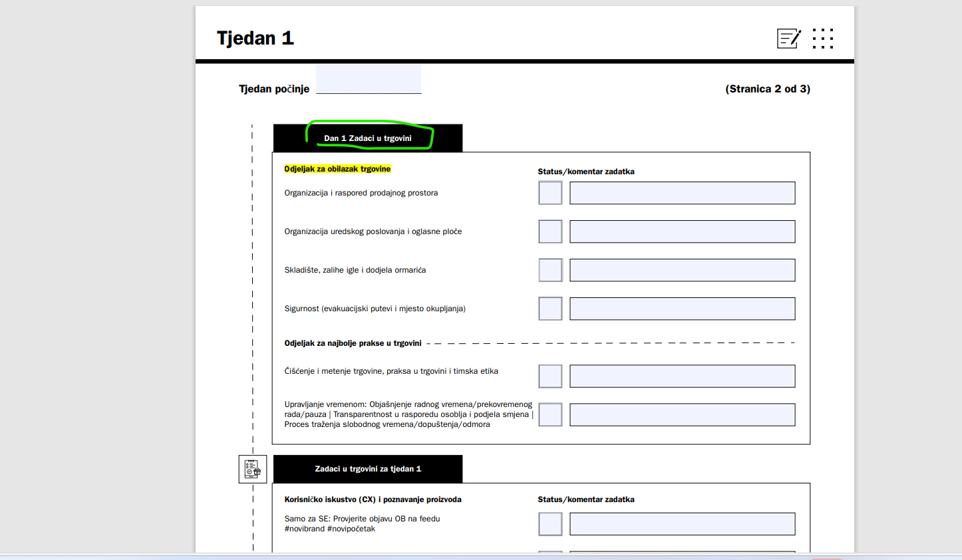Click comment field for Skladište, zalihe igle

(682, 270)
